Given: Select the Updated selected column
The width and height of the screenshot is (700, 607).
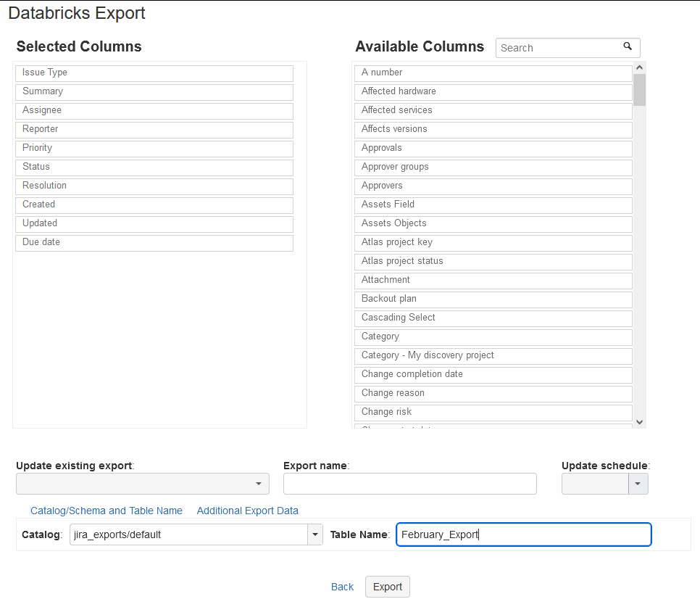Looking at the screenshot, I should pyautogui.click(x=154, y=224).
